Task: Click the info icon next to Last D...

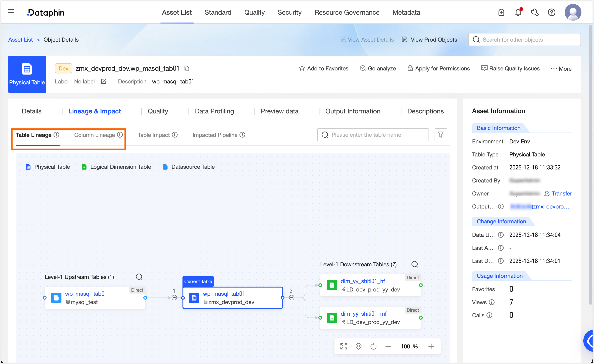Action: click(x=501, y=261)
